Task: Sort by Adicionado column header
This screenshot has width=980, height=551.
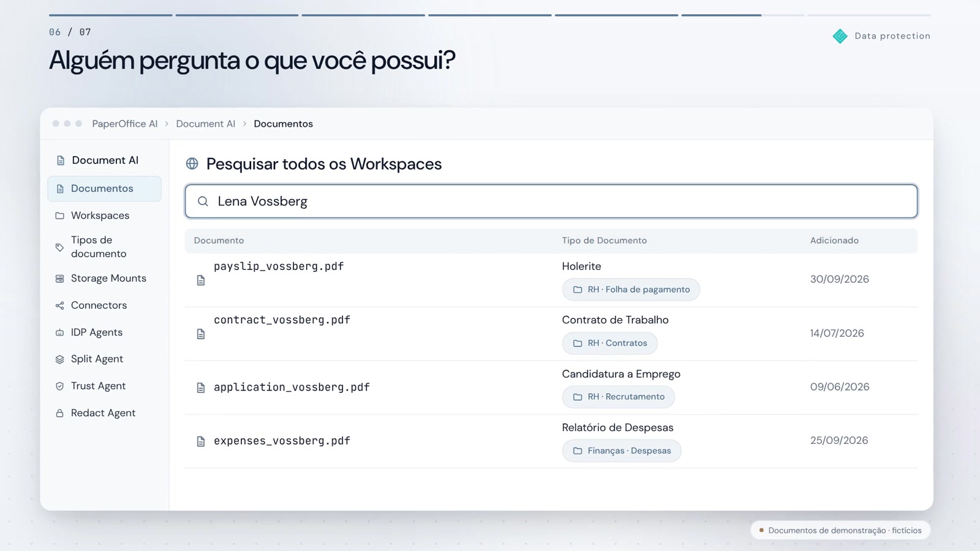Action: coord(834,241)
